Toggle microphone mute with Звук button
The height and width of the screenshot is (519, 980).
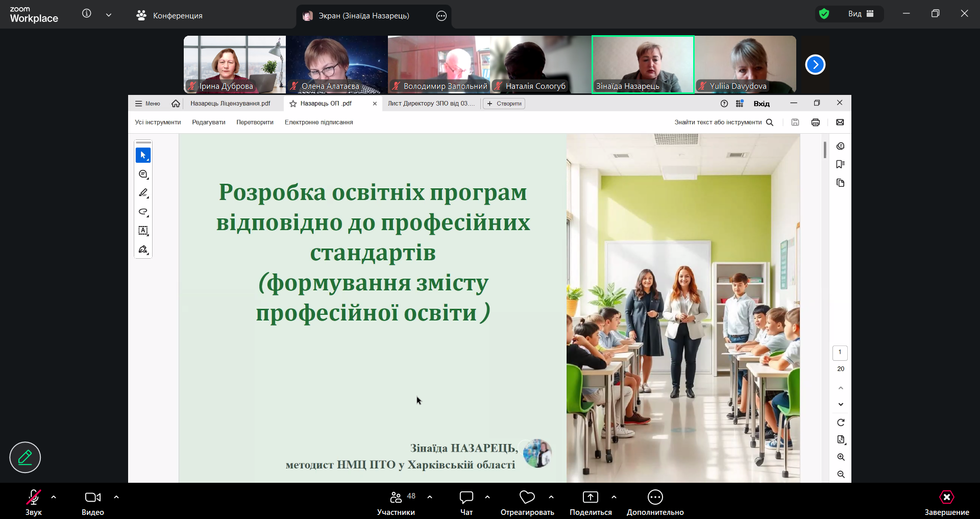click(x=34, y=497)
